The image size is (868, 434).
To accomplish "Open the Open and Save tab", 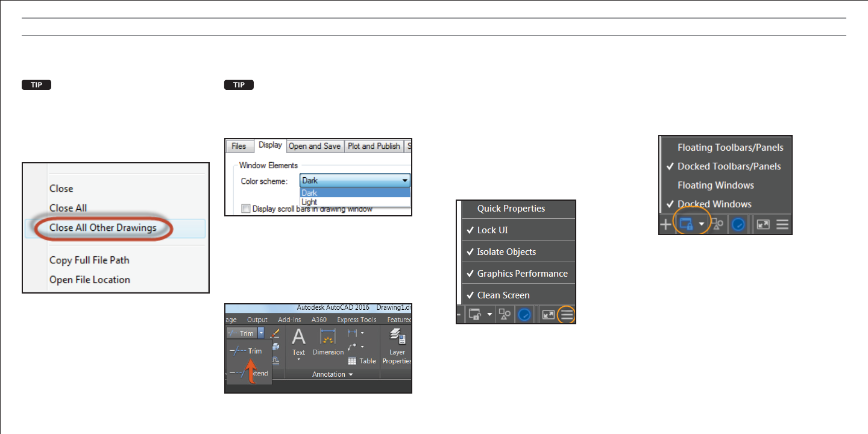I will point(315,146).
